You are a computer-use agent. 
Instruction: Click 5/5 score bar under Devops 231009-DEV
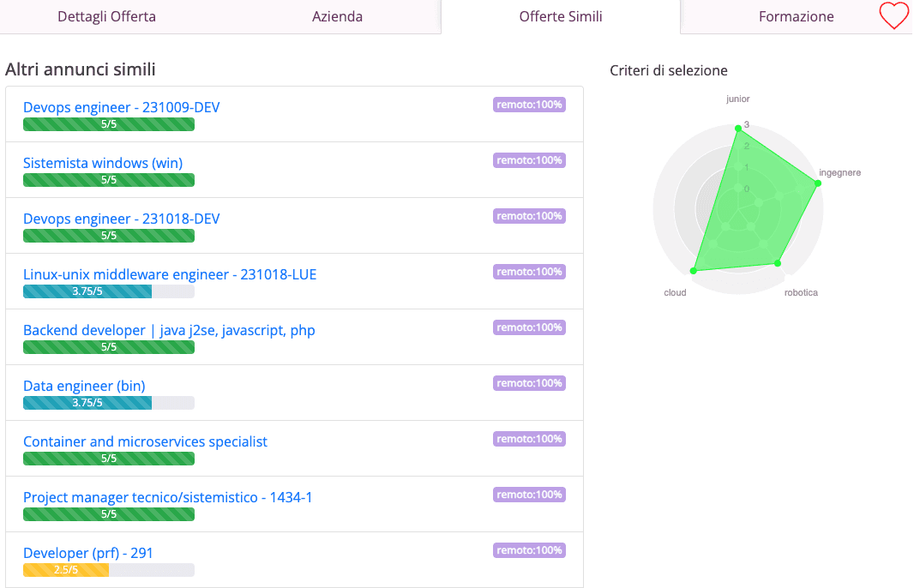108,124
